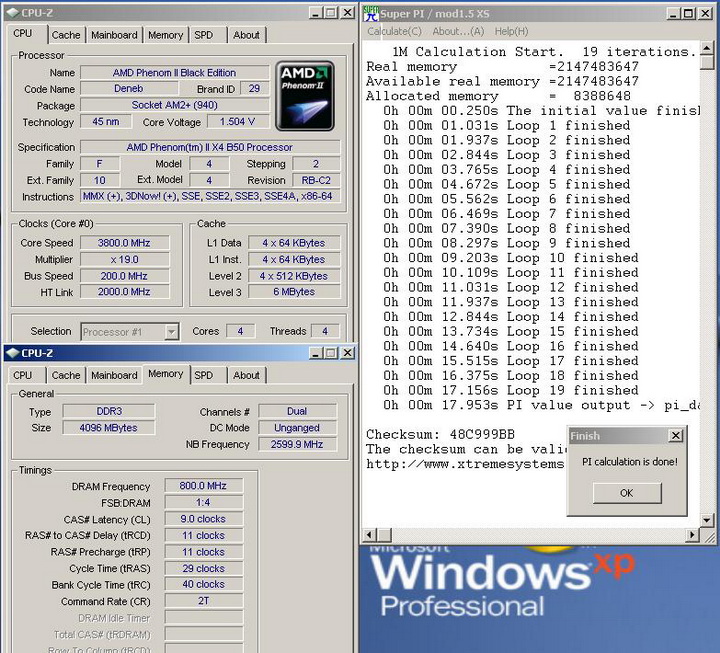Close the Finish dialog with X button
720x653 pixels.
point(675,435)
